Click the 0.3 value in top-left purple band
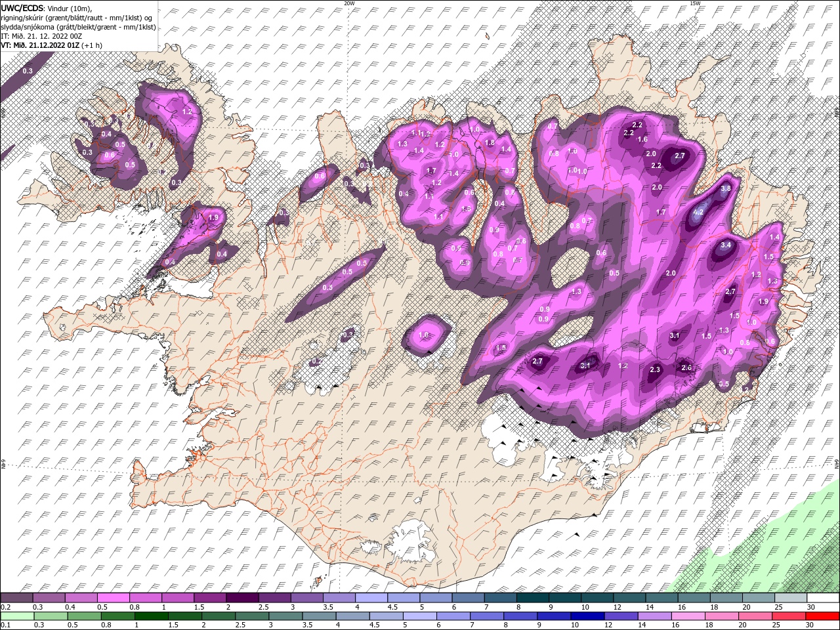Image resolution: width=840 pixels, height=630 pixels. tap(28, 70)
